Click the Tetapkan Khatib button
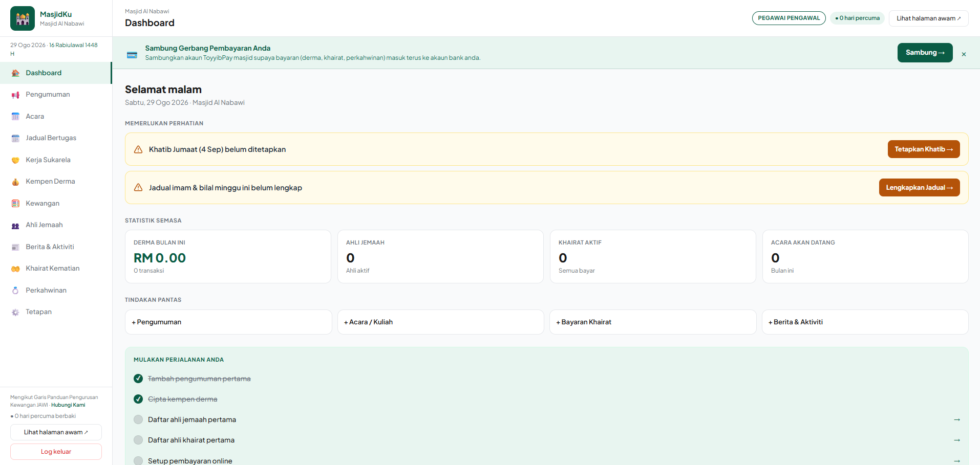 (924, 149)
